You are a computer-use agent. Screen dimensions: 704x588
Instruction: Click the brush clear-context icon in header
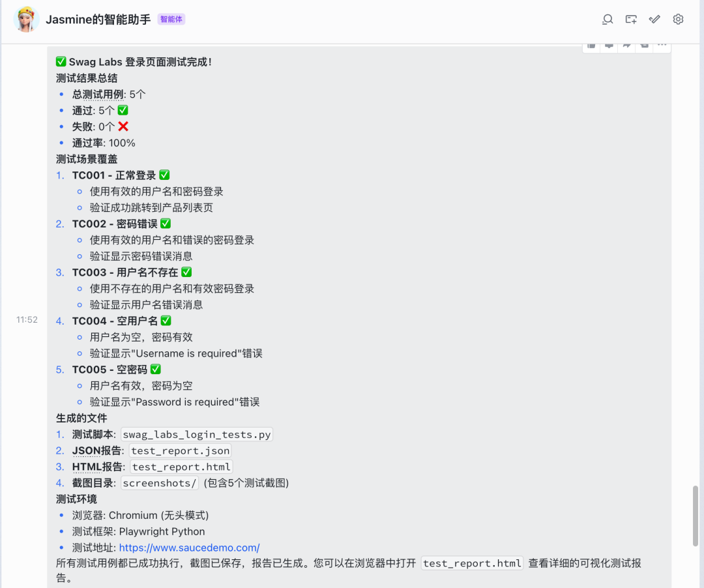click(x=654, y=20)
